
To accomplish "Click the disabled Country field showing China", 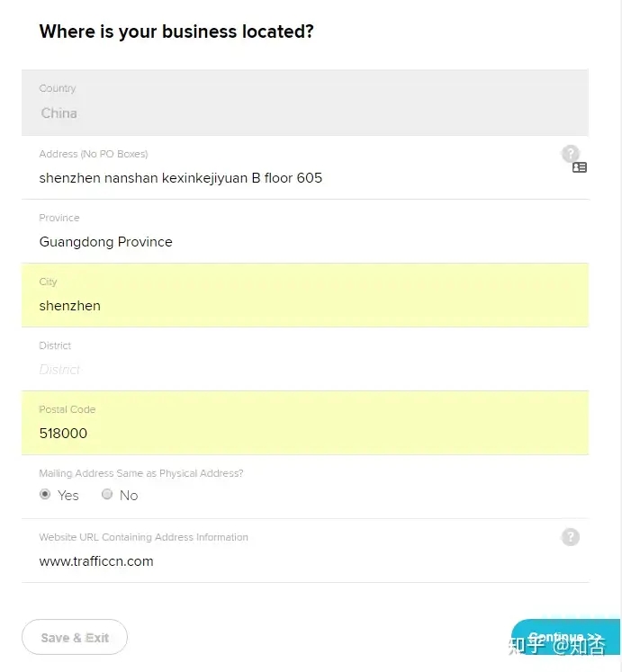I will coord(270,113).
